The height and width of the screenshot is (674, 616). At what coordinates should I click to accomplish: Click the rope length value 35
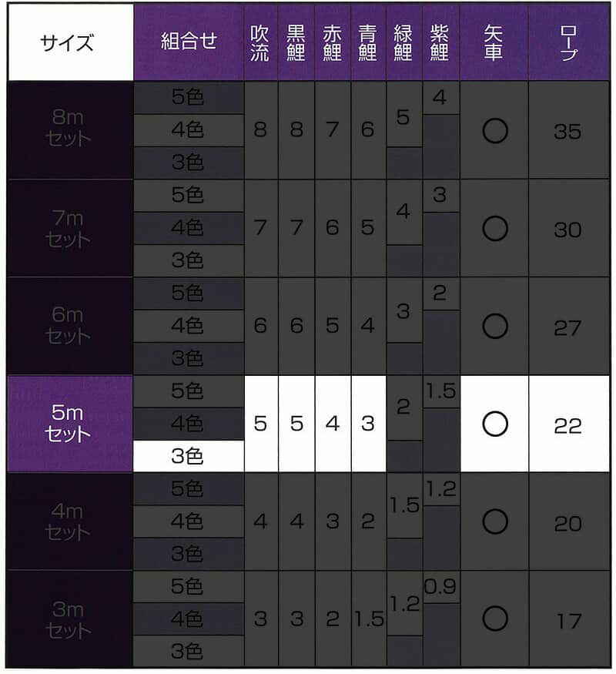[568, 132]
